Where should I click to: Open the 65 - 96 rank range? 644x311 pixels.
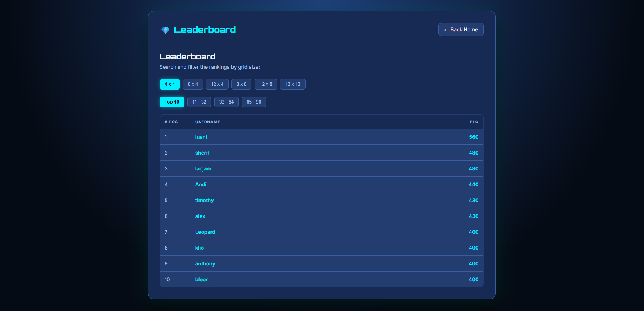(254, 102)
